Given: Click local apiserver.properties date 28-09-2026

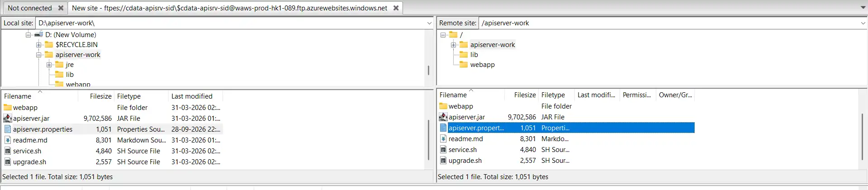Looking at the screenshot, I should pos(196,129).
